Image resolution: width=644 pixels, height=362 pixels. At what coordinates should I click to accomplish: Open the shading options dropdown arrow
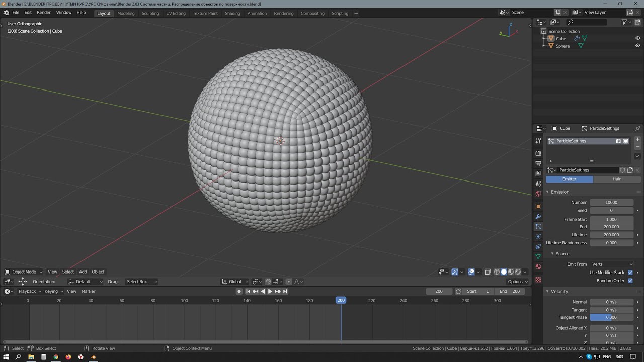525,271
